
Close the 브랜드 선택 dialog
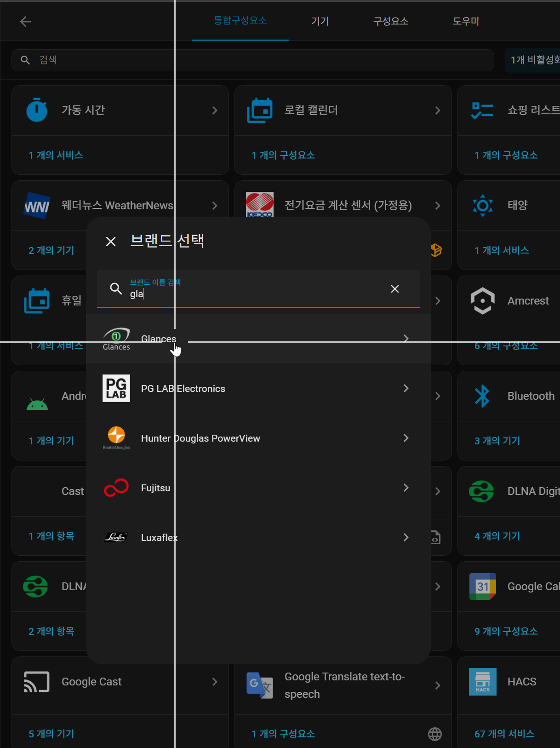click(111, 242)
